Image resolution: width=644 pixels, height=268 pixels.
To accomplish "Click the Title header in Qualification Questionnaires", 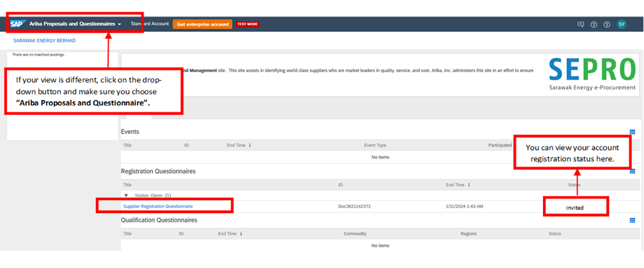I will (x=127, y=233).
